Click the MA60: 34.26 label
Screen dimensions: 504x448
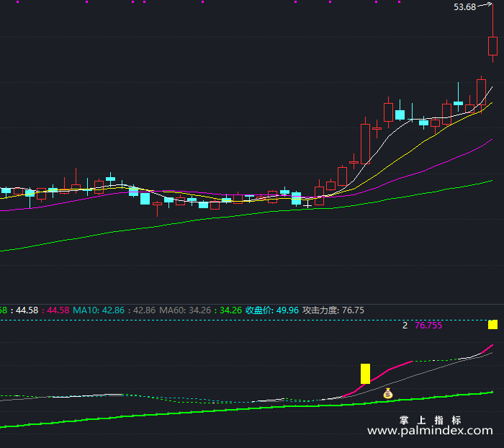(x=185, y=310)
